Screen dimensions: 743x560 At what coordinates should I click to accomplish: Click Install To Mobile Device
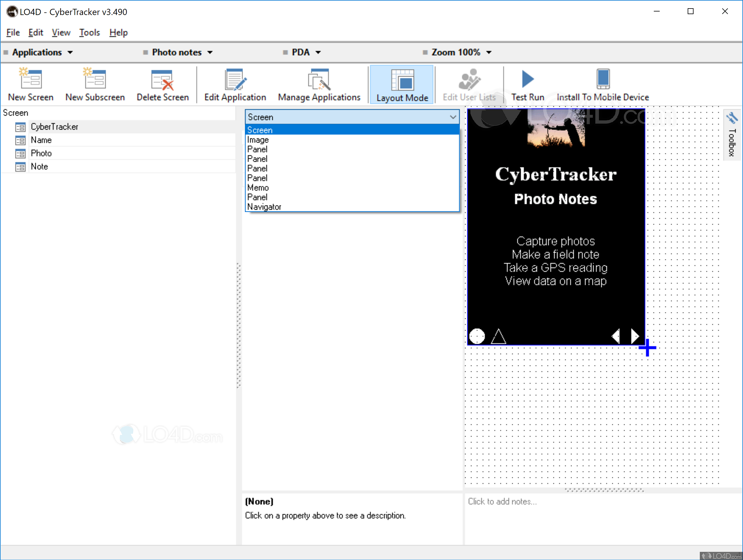pyautogui.click(x=603, y=84)
